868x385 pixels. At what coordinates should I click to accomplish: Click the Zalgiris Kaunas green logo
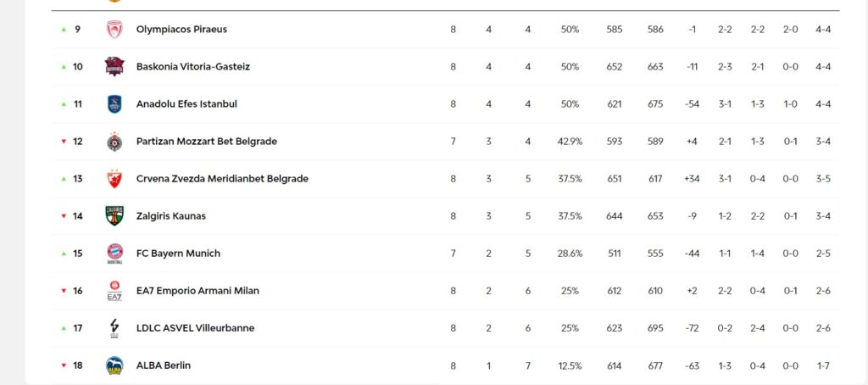tap(114, 216)
